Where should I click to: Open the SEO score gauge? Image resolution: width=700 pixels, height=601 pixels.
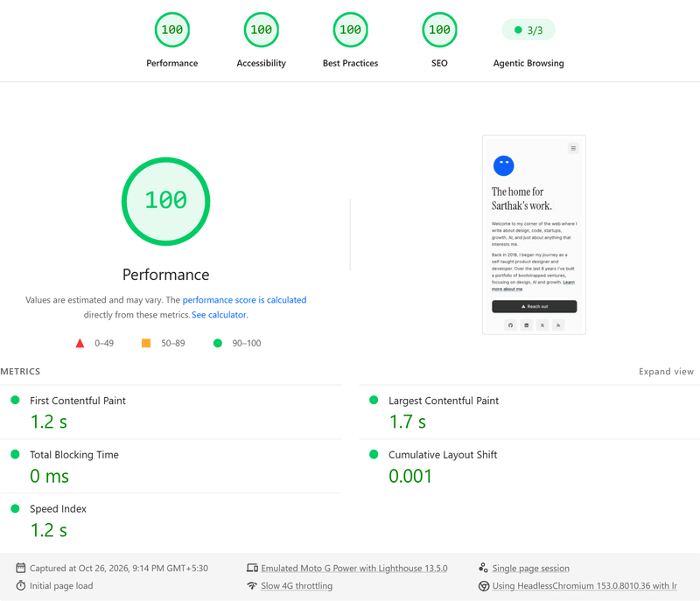click(x=439, y=30)
